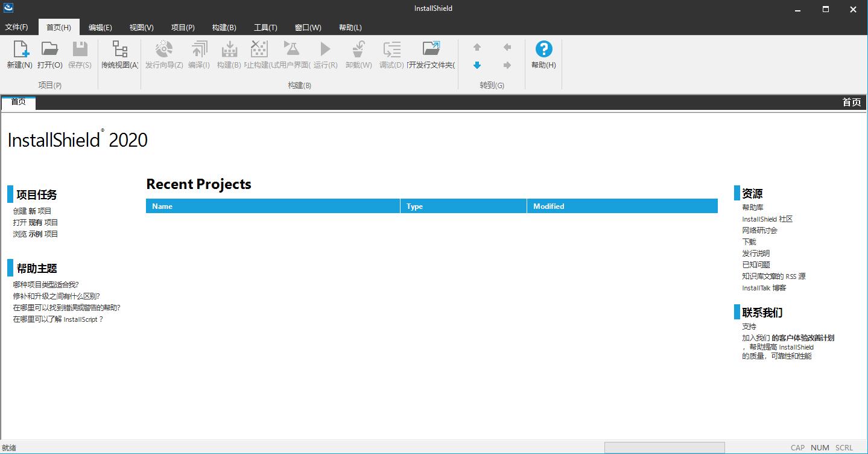Image resolution: width=868 pixels, height=454 pixels.
Task: Open the 编辑(E) menu
Action: click(100, 27)
